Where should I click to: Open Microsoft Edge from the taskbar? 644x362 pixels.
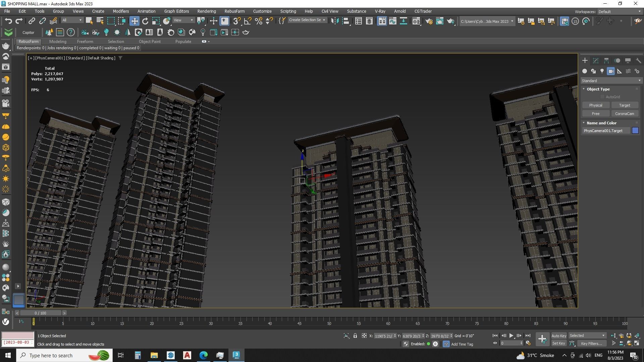[x=204, y=355]
